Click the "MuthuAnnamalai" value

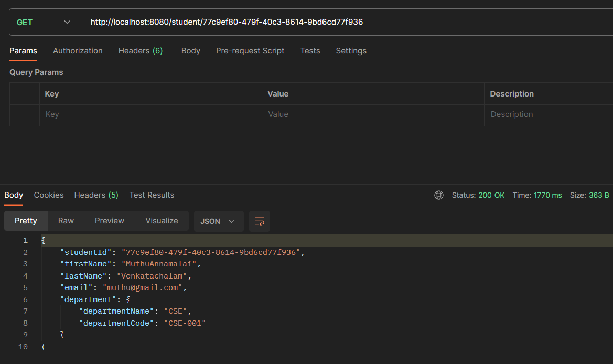click(x=159, y=264)
